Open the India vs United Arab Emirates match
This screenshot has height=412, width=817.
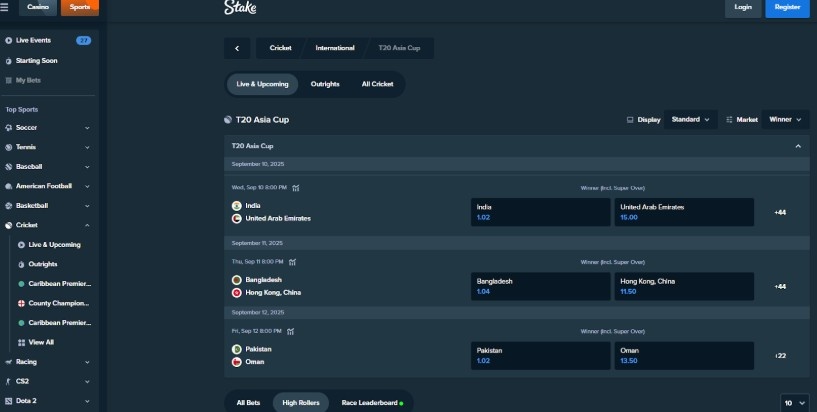point(278,212)
